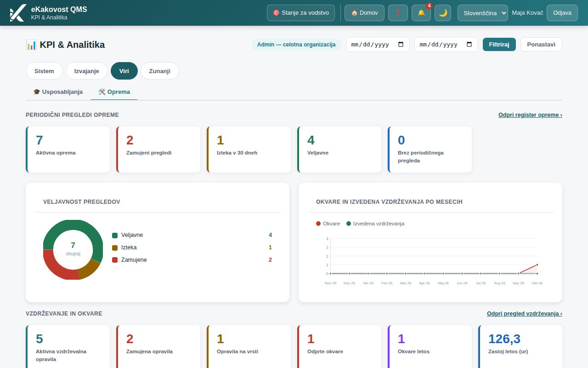Toggle the Okvare series in chart legend
Screen dimensions: 588x368
point(328,224)
